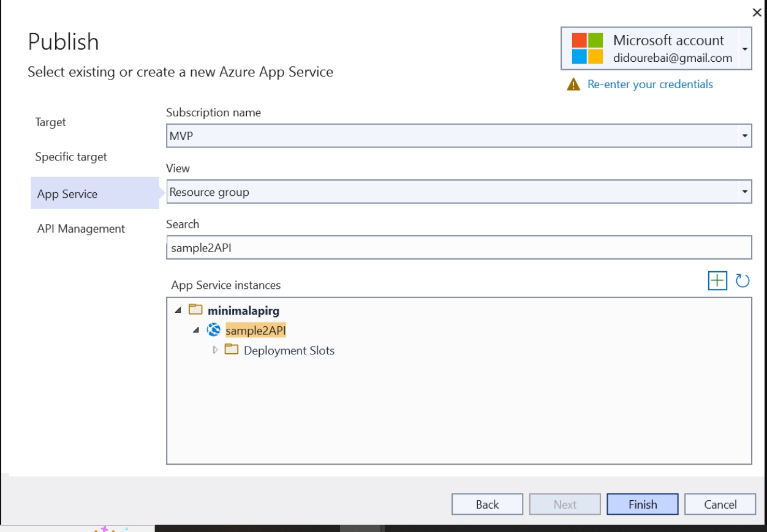This screenshot has width=767, height=532.
Task: Click the Finish button
Action: 642,504
